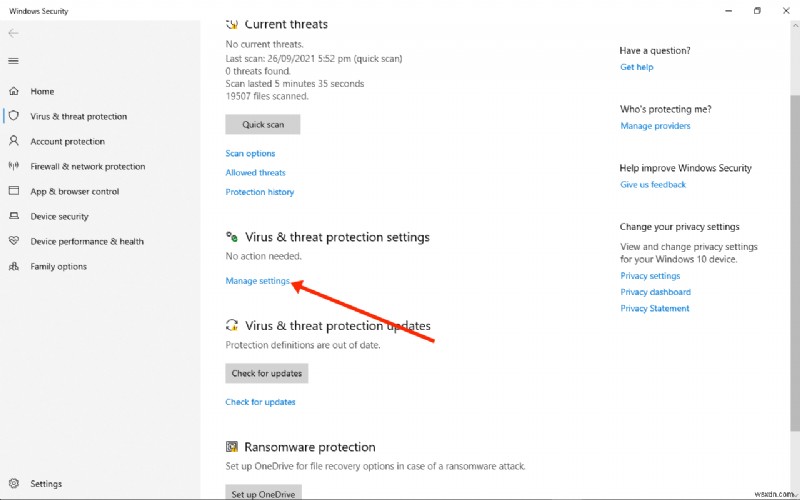Open Manage settings link

click(x=258, y=281)
